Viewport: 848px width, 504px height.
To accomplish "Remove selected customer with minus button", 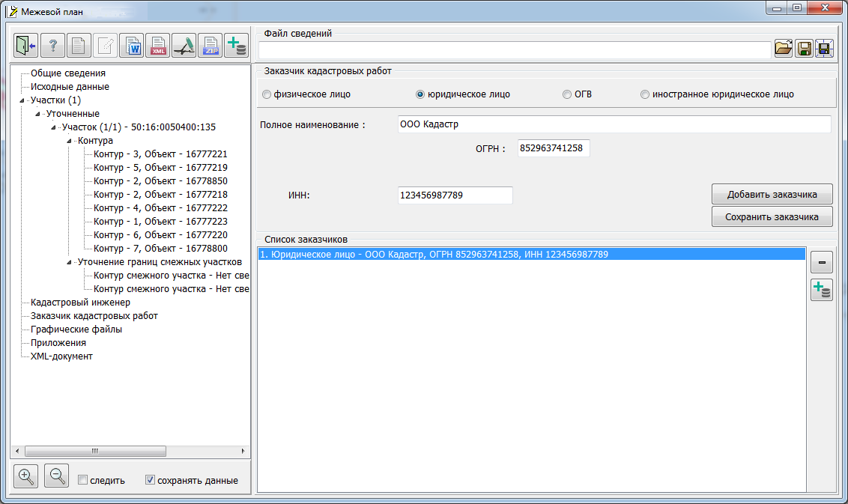I will 822,262.
